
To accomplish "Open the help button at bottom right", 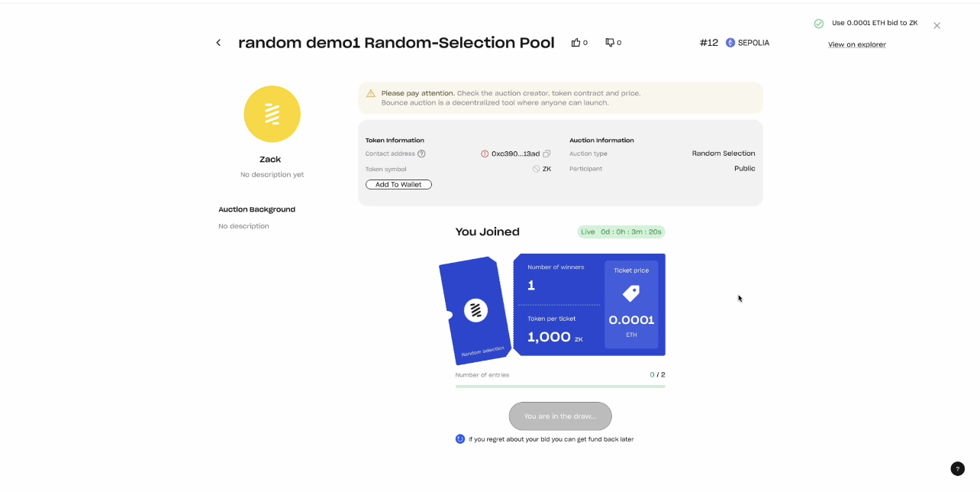I will (x=957, y=469).
